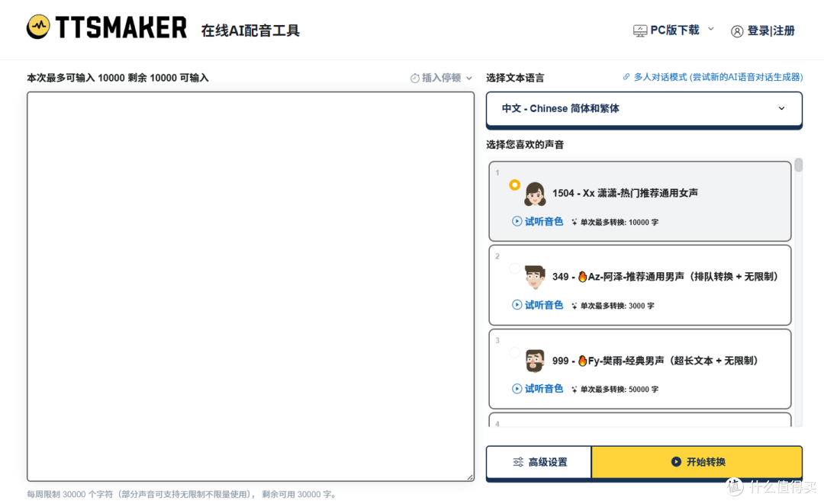Image resolution: width=824 pixels, height=504 pixels.
Task: Select radio button for voice 1504 潇潇
Action: 514,185
